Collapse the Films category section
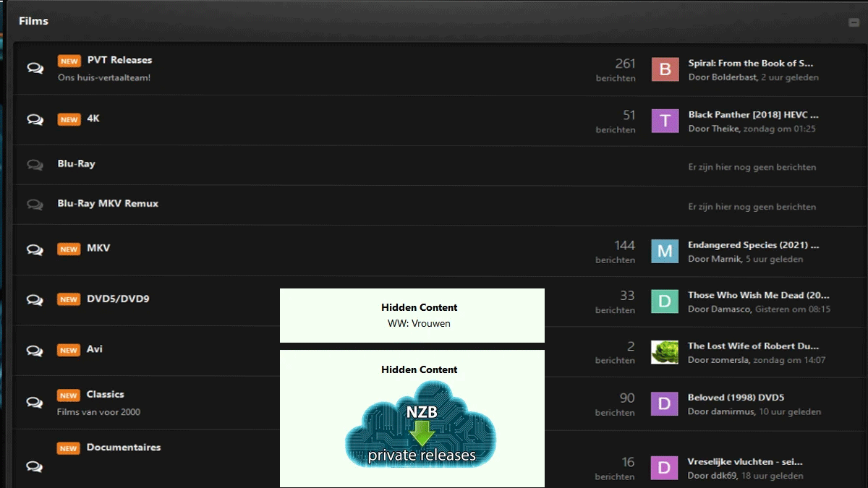The width and height of the screenshot is (868, 488). coord(854,22)
